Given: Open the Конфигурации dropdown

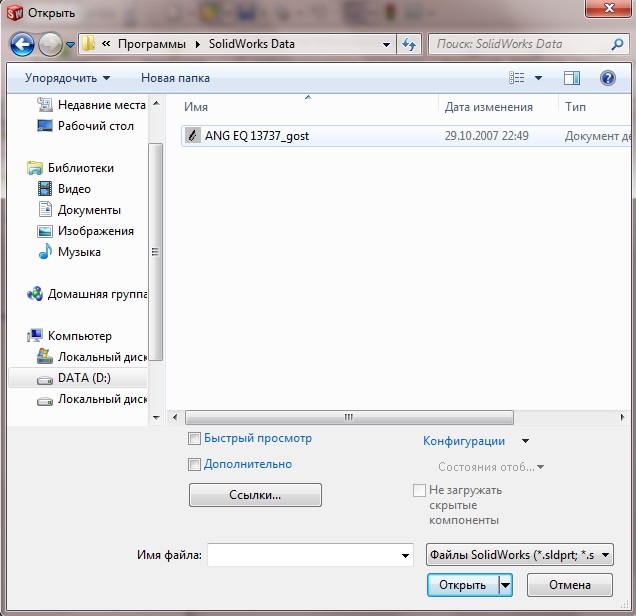Looking at the screenshot, I should (476, 441).
